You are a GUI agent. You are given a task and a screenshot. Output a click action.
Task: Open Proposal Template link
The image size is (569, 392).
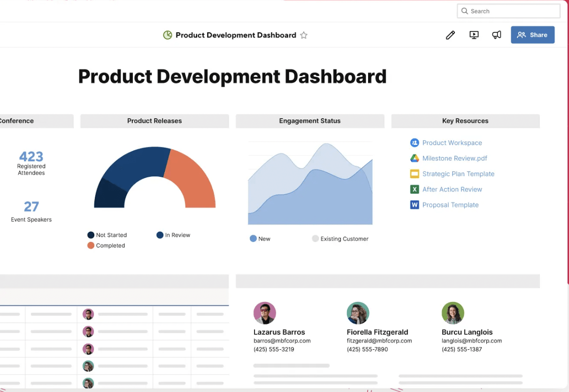(x=450, y=205)
